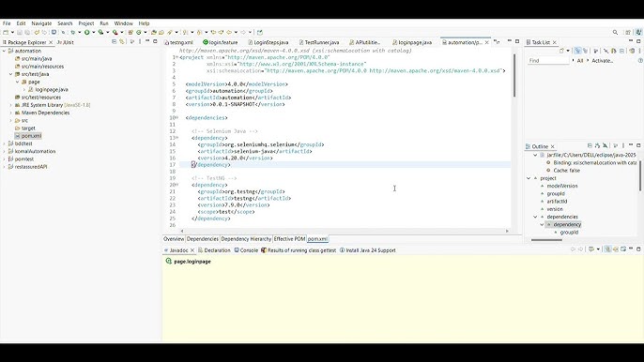Click the Back navigation arrow in toolbar
The width and height of the screenshot is (644, 362).
(229, 32)
